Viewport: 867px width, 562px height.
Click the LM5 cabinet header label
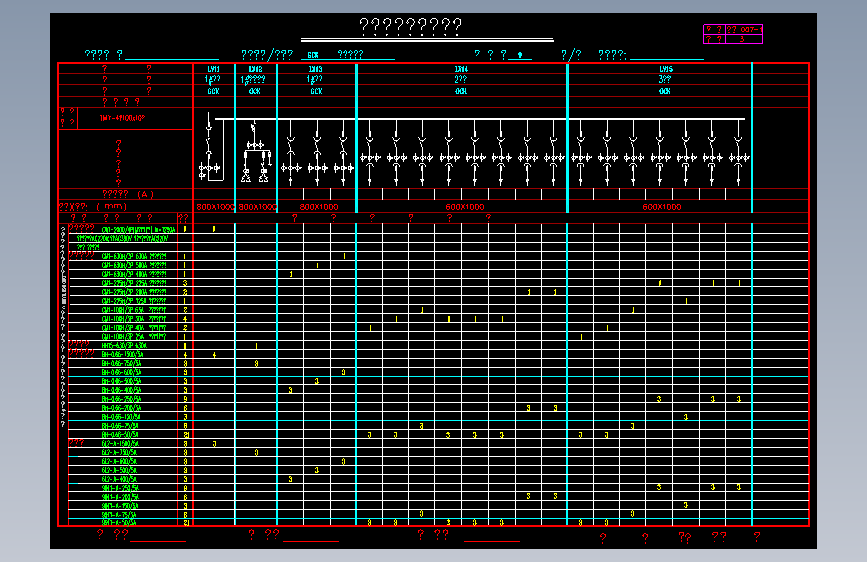(666, 69)
